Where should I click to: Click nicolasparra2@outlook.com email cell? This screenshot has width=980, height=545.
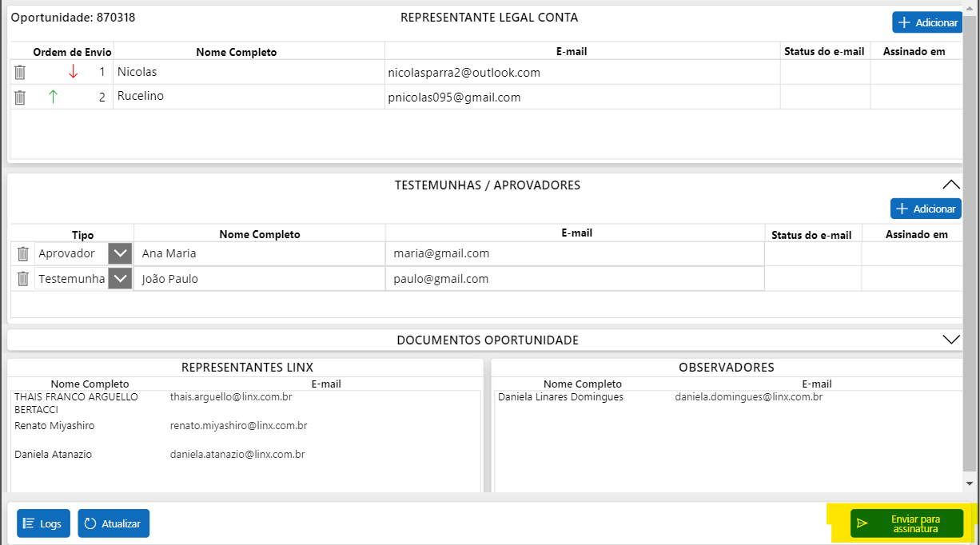tap(582, 72)
